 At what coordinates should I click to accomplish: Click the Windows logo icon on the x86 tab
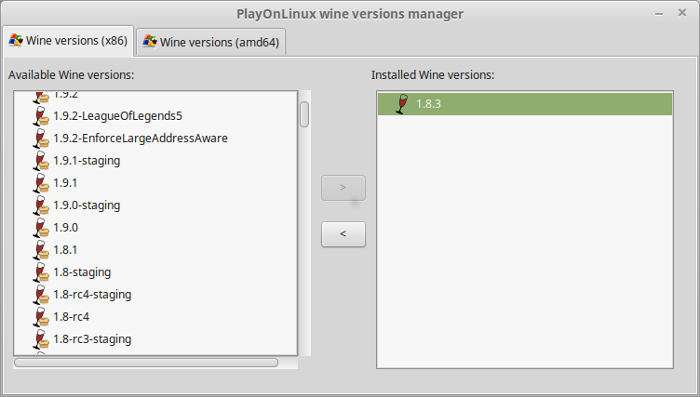[x=16, y=40]
